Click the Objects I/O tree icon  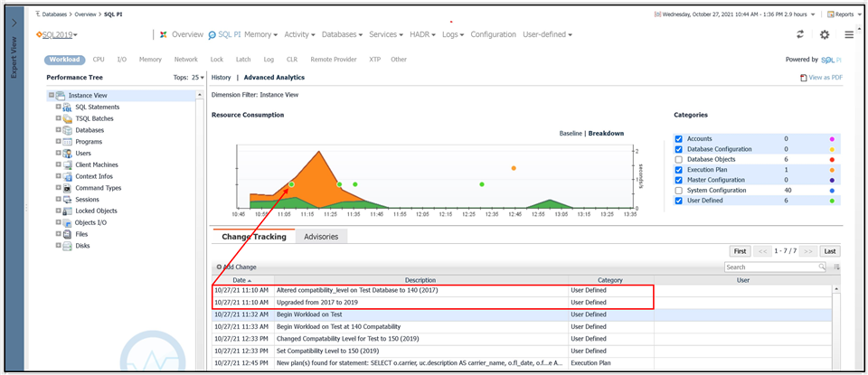(67, 223)
